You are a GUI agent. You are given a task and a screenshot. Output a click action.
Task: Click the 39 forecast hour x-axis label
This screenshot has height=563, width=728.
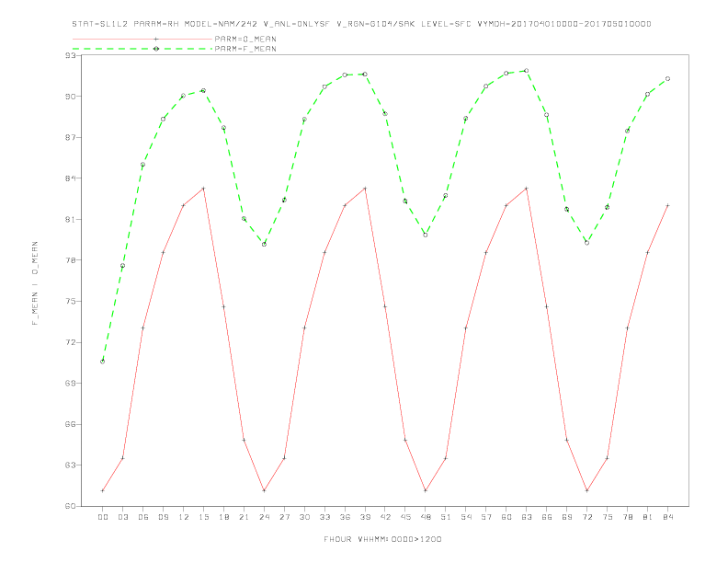(365, 517)
